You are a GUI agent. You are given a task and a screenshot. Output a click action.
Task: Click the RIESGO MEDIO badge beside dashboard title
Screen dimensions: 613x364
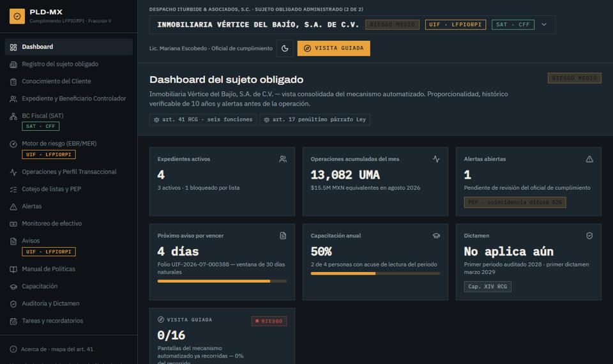[x=574, y=78]
